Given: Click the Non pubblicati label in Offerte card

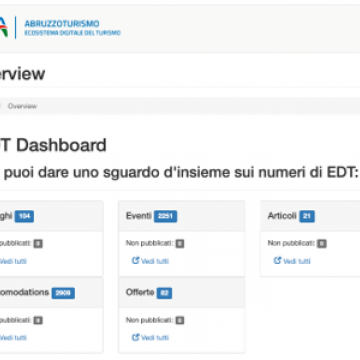Looking at the screenshot, I should coord(150,320).
